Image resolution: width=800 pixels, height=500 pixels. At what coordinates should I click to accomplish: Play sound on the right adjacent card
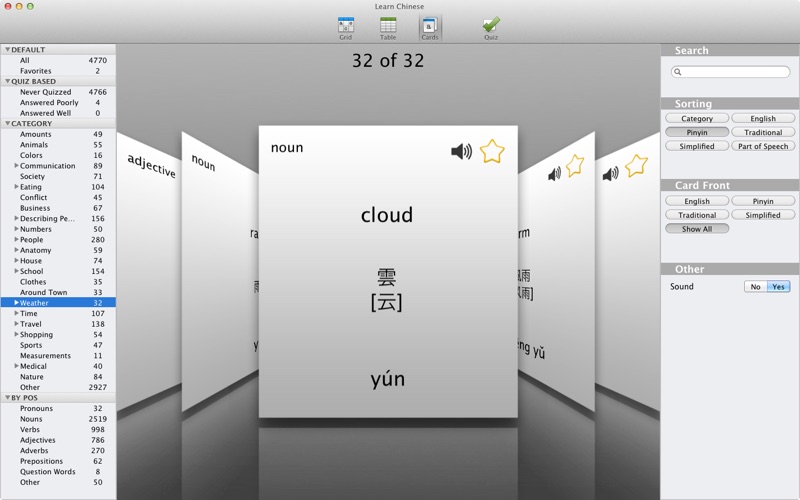coord(554,174)
